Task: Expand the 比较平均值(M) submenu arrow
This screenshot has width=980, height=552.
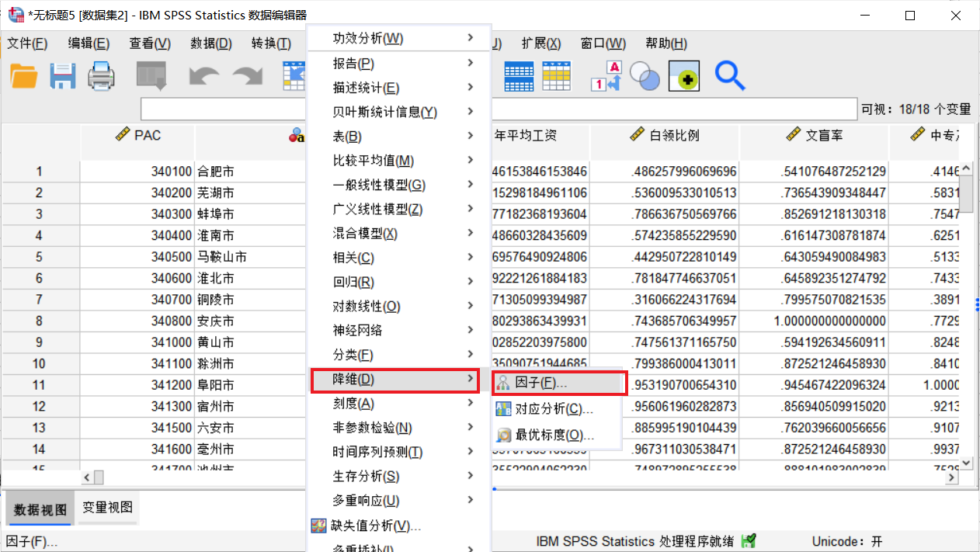Action: [x=471, y=160]
